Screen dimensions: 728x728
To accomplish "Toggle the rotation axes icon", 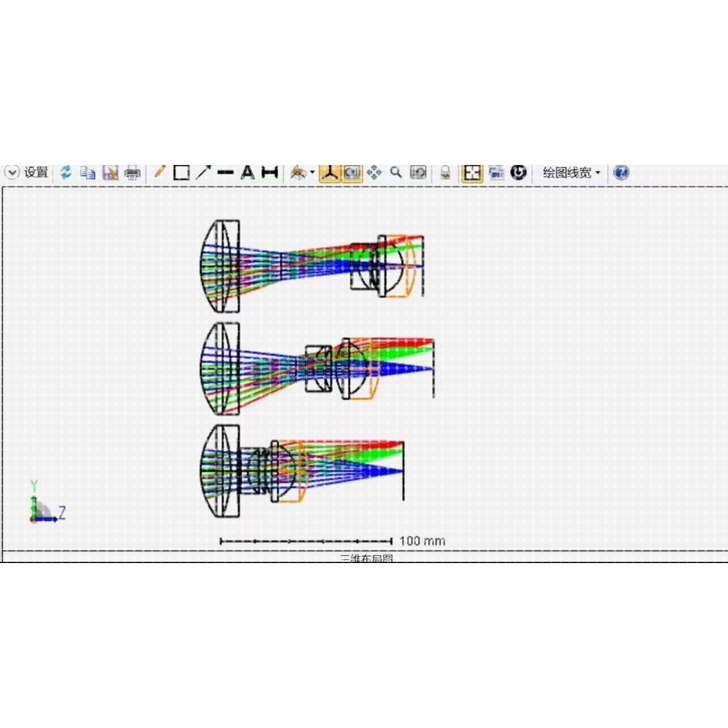I will coord(329,173).
